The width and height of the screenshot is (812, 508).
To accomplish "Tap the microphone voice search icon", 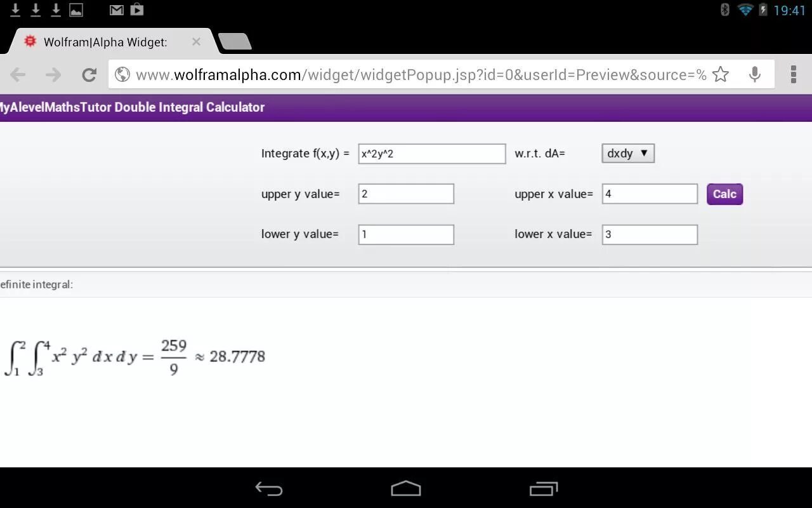I will pos(755,74).
